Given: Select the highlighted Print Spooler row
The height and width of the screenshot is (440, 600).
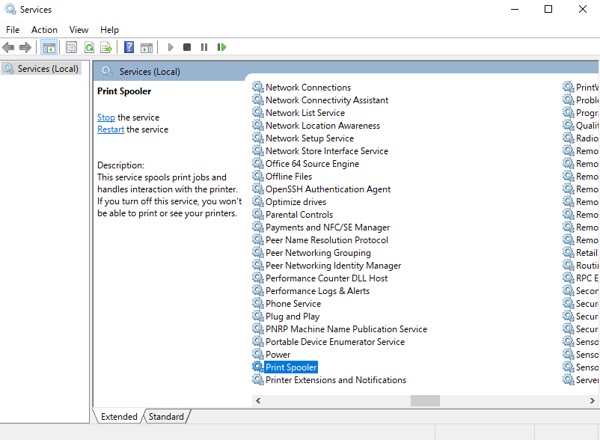Looking at the screenshot, I should tap(291, 367).
